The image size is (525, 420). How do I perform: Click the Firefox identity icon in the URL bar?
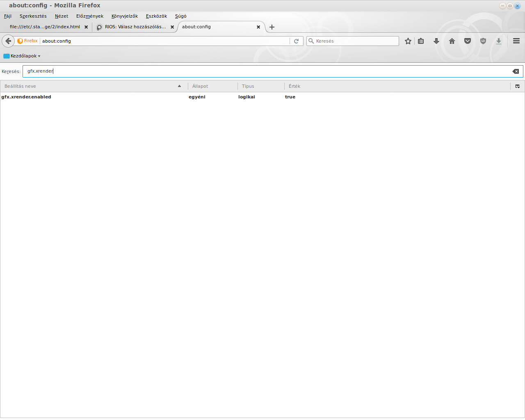pyautogui.click(x=20, y=41)
